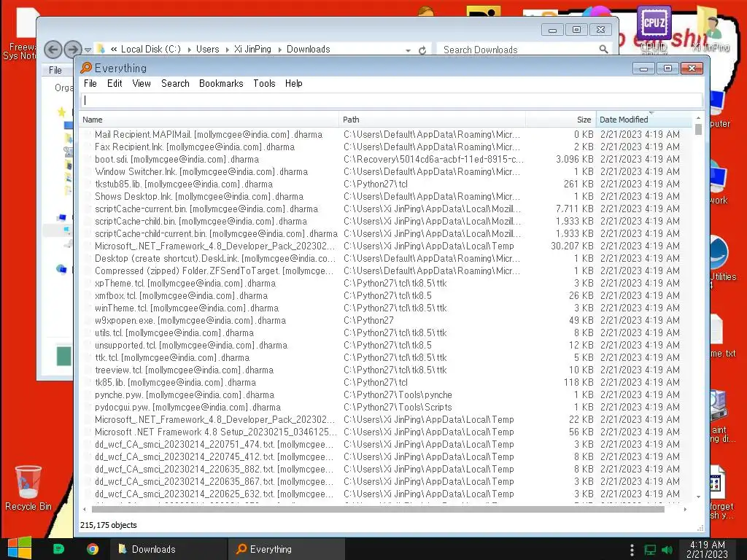The image size is (747, 560).
Task: Open the Bookmarks menu in Everything
Action: [221, 83]
